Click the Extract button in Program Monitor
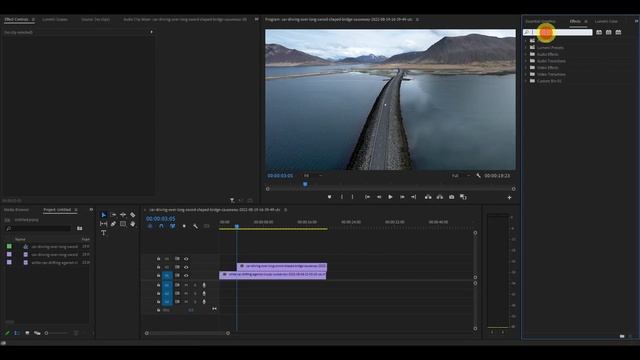The width and height of the screenshot is (640, 360). click(440, 197)
